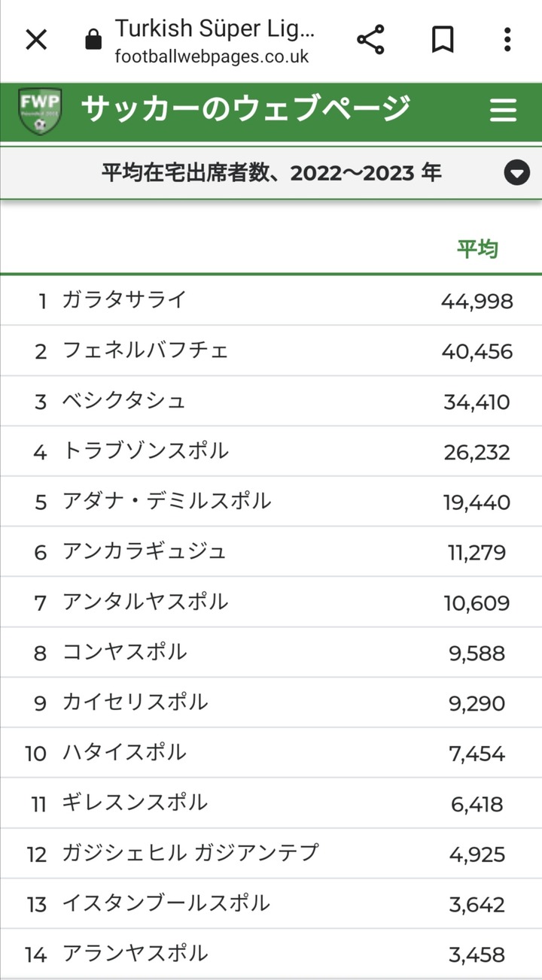The image size is (542, 980).
Task: Open the ガラタサライ team link
Action: [124, 300]
